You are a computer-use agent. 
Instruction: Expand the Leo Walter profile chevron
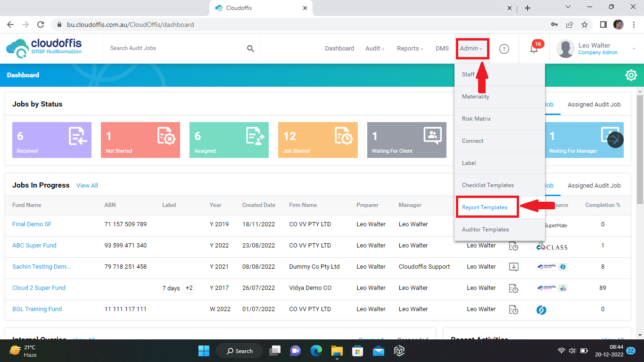pyautogui.click(x=634, y=48)
